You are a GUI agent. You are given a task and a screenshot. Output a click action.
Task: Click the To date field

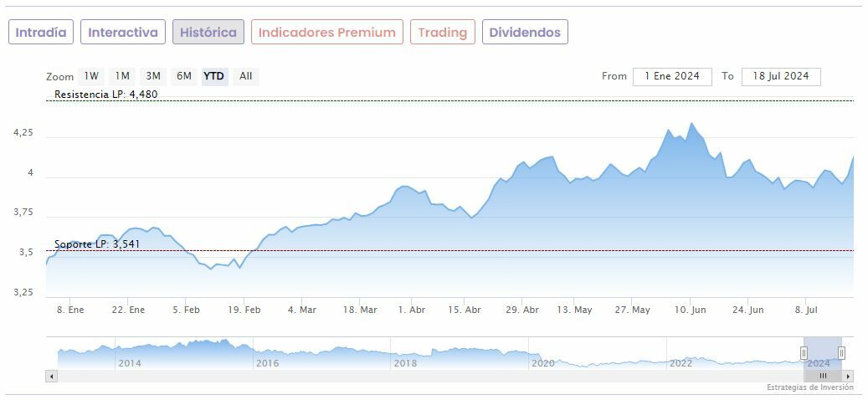(781, 76)
